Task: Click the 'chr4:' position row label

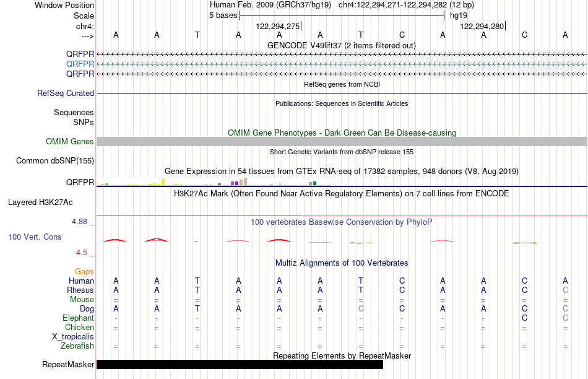Action: click(85, 26)
